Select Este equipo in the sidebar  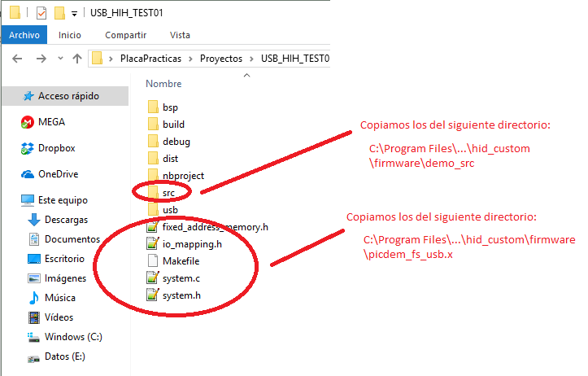tap(63, 200)
